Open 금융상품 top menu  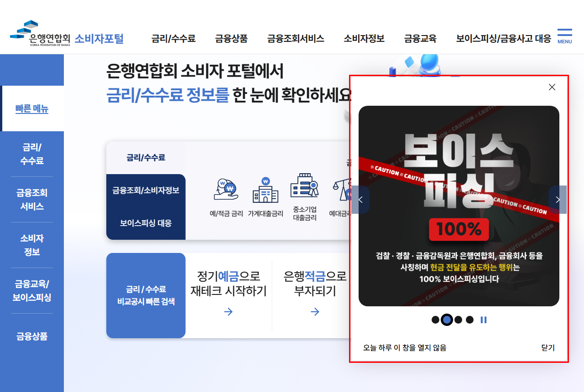click(231, 39)
